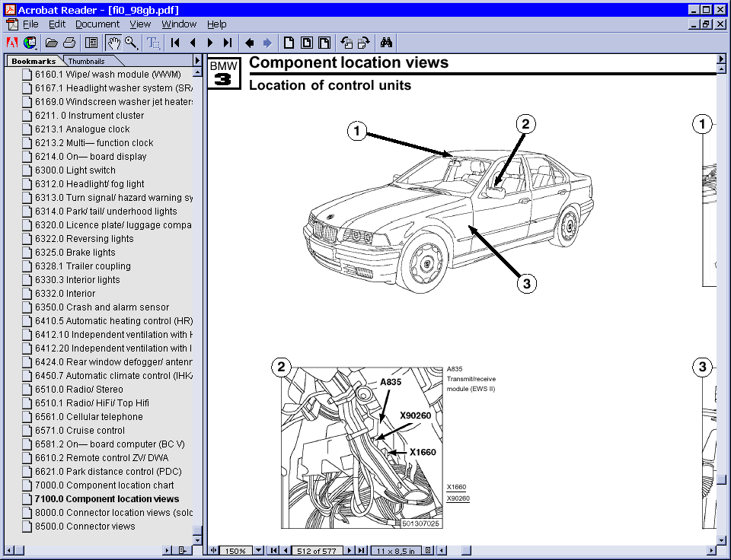Open the Document menu

click(97, 24)
